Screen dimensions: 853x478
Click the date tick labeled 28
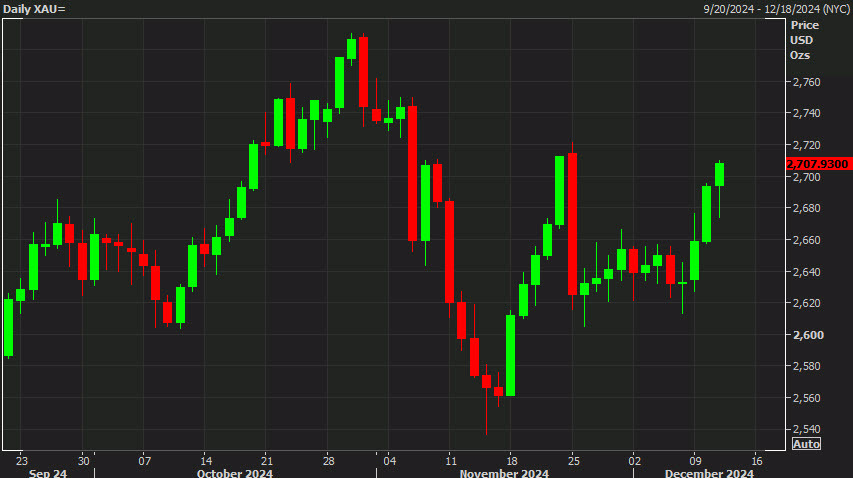(x=329, y=461)
